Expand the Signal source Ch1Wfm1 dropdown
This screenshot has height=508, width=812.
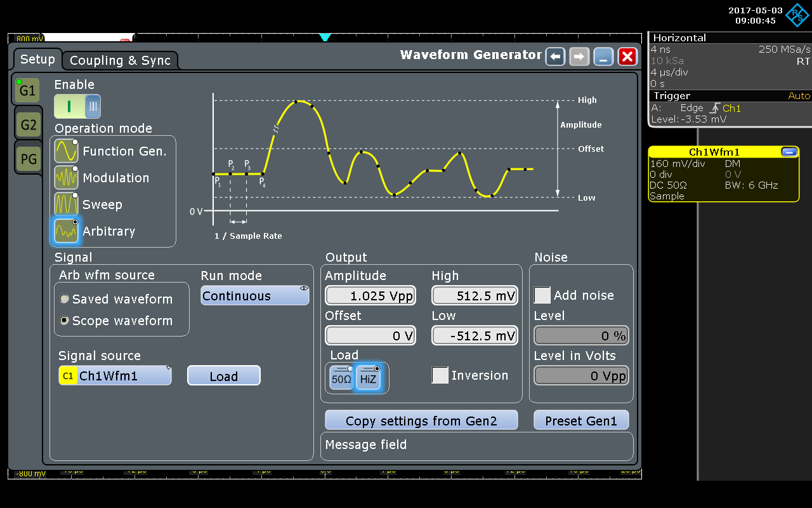tap(115, 376)
